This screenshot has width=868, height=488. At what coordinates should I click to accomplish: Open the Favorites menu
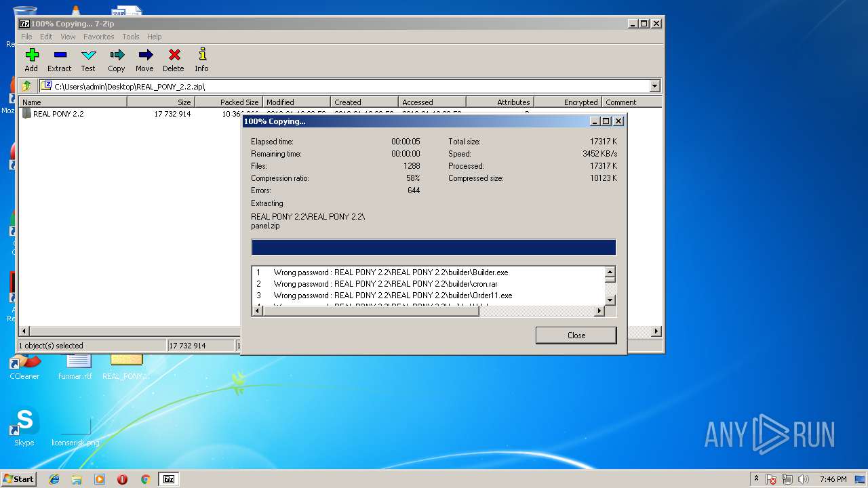[x=99, y=37]
